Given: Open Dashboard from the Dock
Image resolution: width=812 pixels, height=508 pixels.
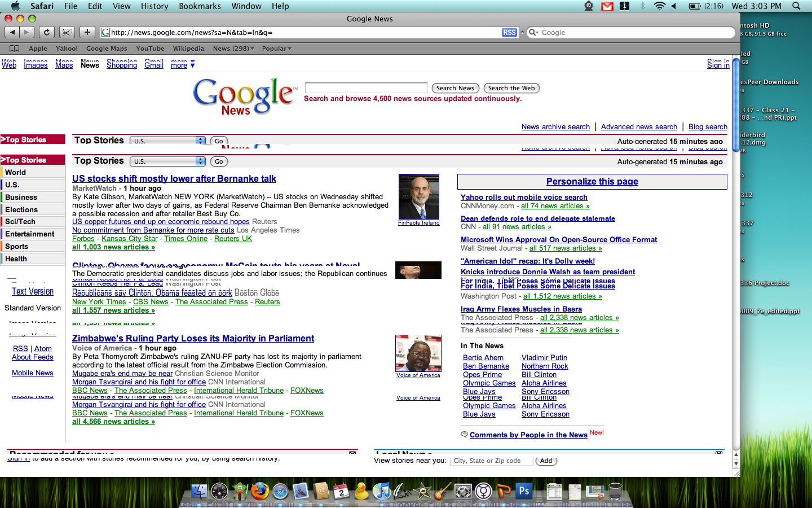Looking at the screenshot, I should click(219, 492).
